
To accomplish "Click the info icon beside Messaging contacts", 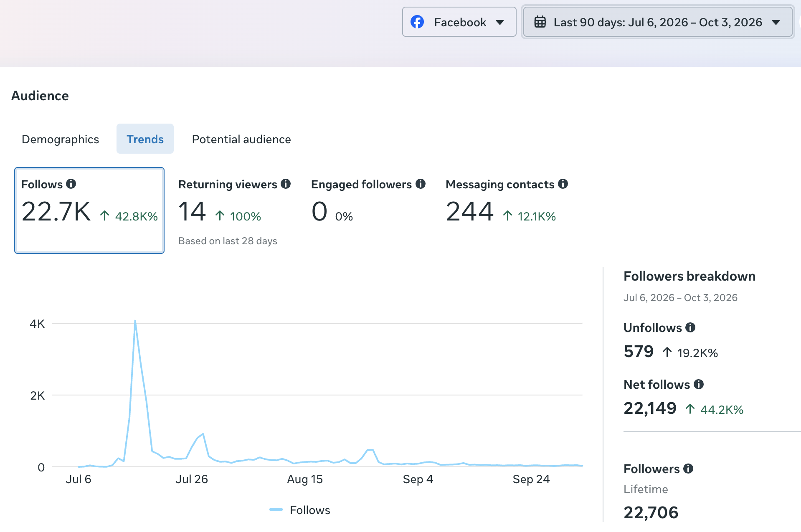I will (563, 184).
